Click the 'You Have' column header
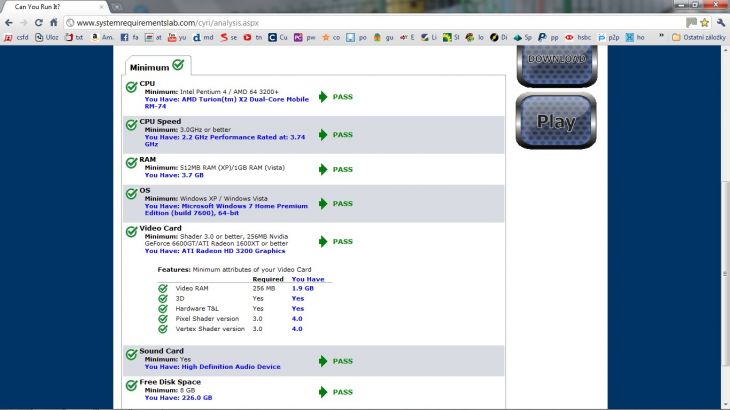The height and width of the screenshot is (410, 730). [308, 279]
